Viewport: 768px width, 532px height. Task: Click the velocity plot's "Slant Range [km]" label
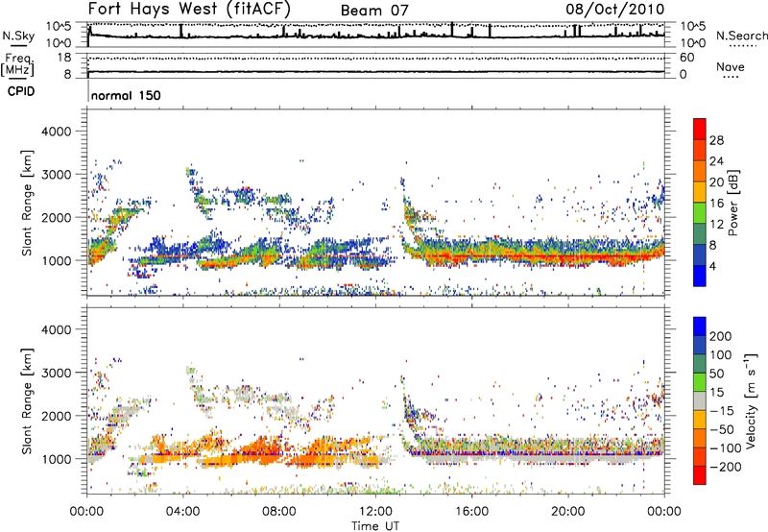click(x=27, y=400)
